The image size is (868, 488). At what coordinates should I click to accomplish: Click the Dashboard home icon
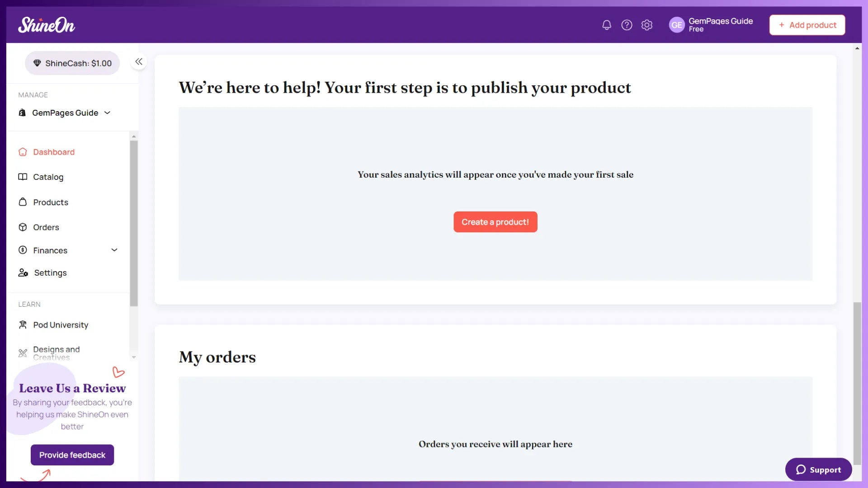[x=23, y=152]
